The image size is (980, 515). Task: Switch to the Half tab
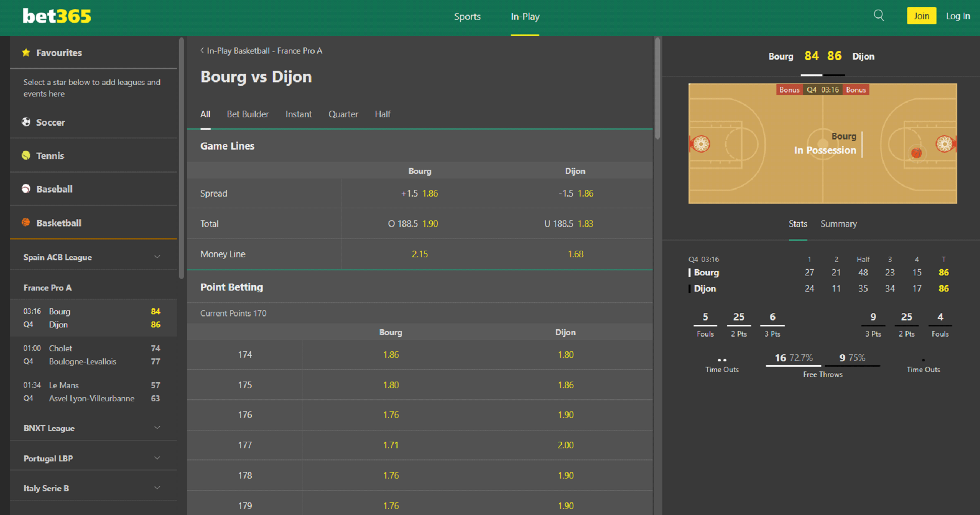pyautogui.click(x=383, y=114)
